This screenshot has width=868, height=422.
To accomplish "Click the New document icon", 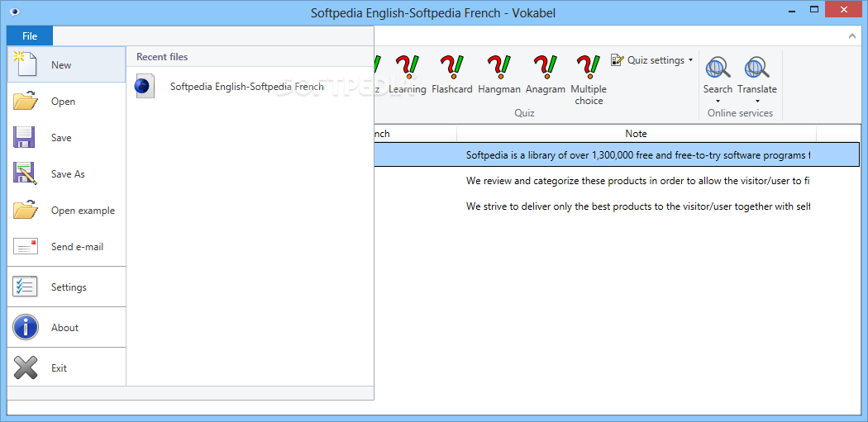I will pos(24,64).
